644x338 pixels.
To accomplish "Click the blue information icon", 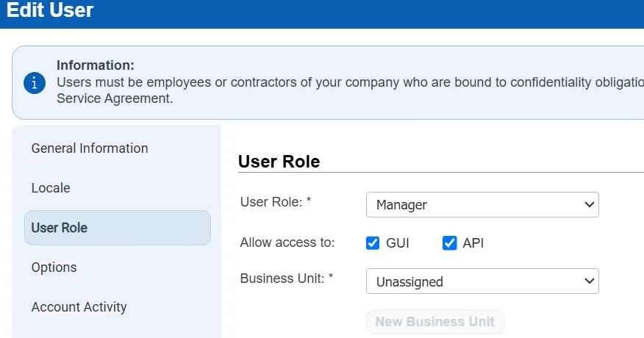I will (x=35, y=82).
